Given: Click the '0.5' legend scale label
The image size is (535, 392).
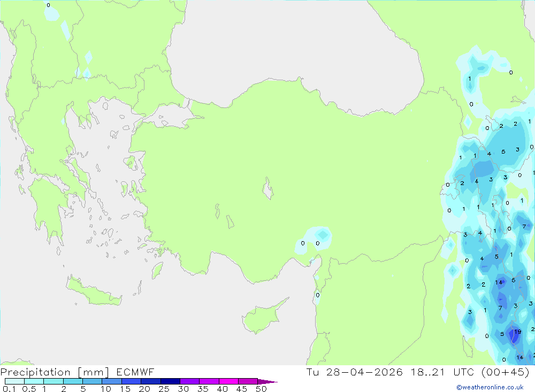Looking at the screenshot, I should click(x=29, y=389).
